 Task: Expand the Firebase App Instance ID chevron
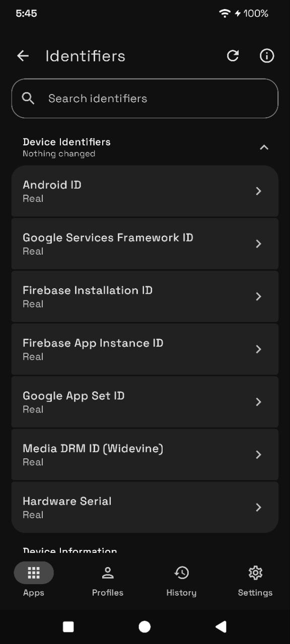click(x=258, y=349)
